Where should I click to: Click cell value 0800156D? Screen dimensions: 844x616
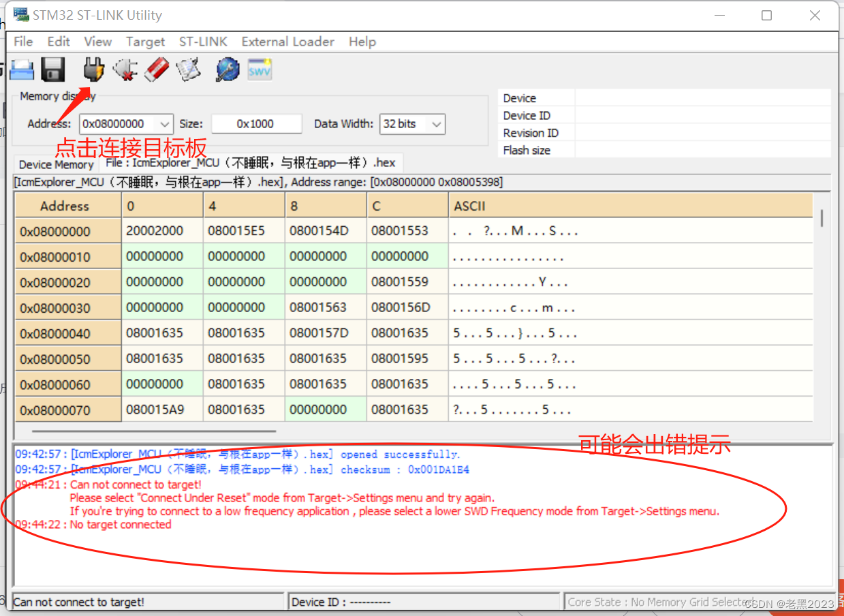point(407,308)
